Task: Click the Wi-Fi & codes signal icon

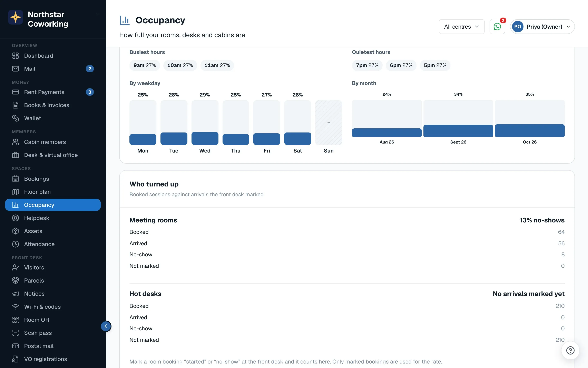Action: point(16,307)
